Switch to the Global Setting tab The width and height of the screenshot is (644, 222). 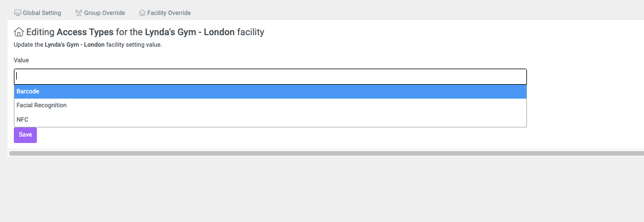[x=37, y=13]
